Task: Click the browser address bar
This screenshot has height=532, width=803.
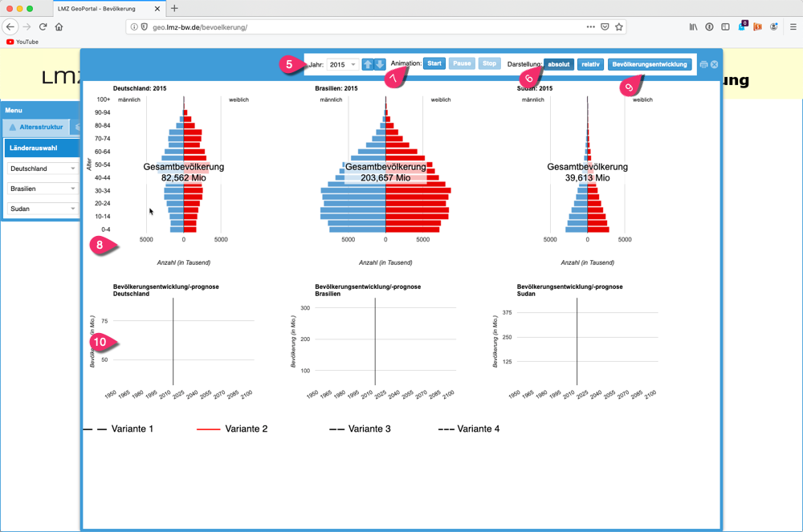Action: [361, 26]
